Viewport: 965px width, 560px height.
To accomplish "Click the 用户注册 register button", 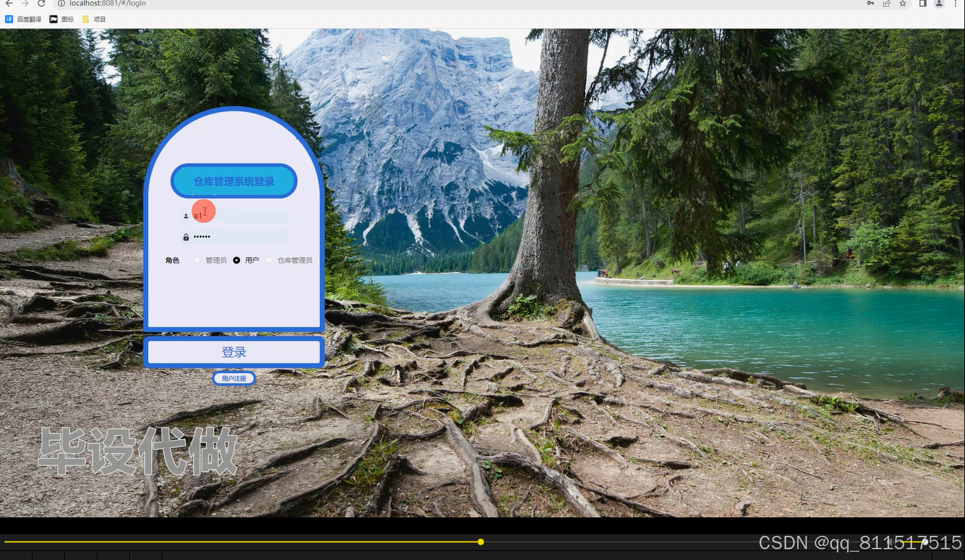I will (x=234, y=378).
